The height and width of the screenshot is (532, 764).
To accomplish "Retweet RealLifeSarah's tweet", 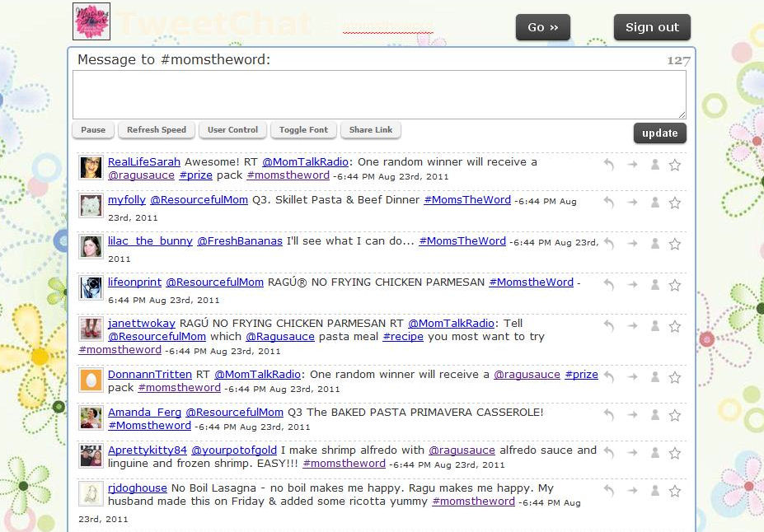I will pos(632,165).
